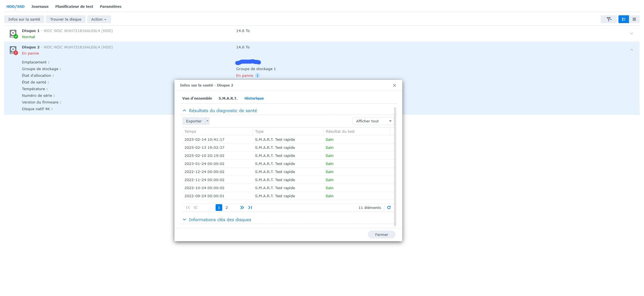This screenshot has width=644, height=296.
Task: Expand the Disque 1 row chevron
Action: click(631, 34)
